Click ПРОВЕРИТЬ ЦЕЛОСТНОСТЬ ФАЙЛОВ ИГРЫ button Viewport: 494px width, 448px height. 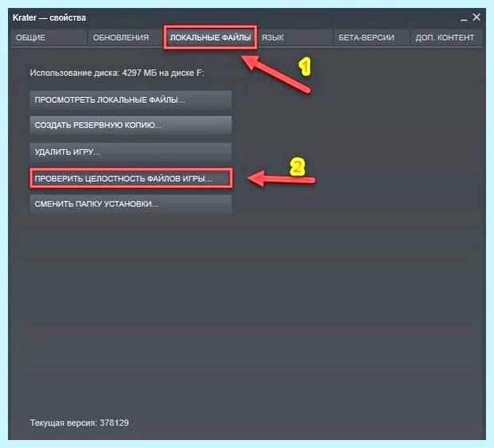point(131,179)
